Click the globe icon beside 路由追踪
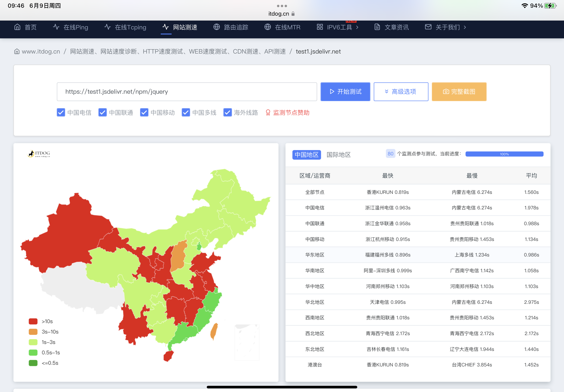This screenshot has height=392, width=564. (217, 27)
